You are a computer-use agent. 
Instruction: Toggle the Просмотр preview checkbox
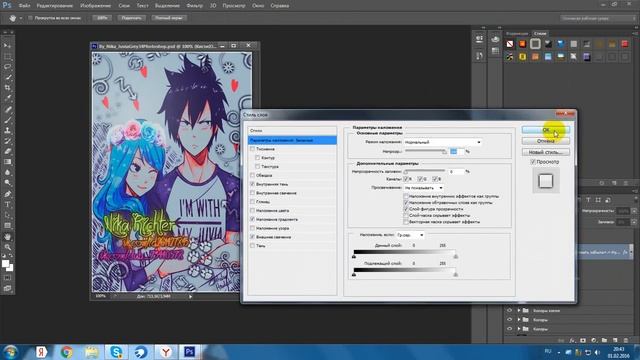tap(533, 162)
